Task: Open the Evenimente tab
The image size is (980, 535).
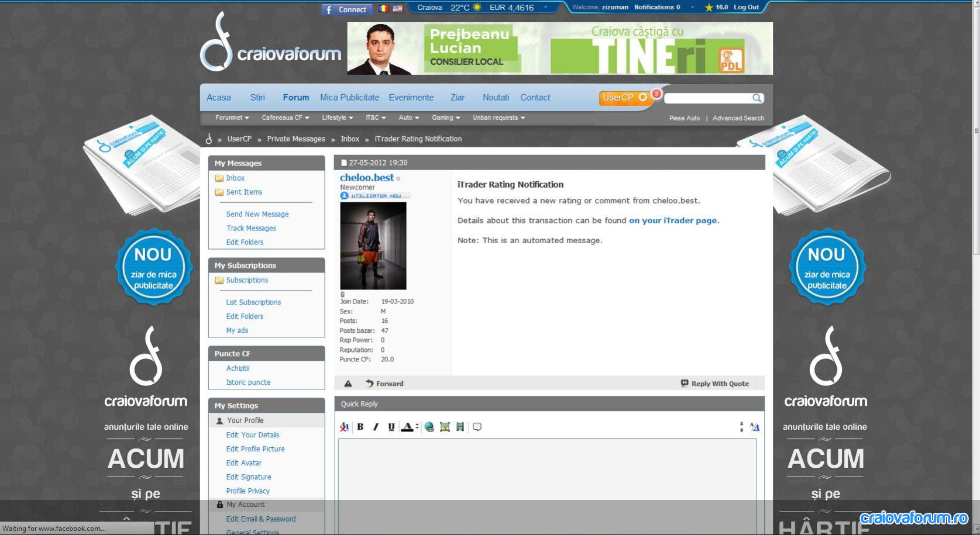Action: coord(411,98)
